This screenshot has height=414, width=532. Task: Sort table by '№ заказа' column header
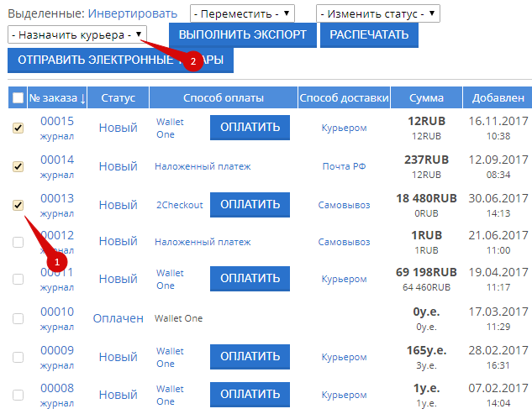(x=57, y=98)
